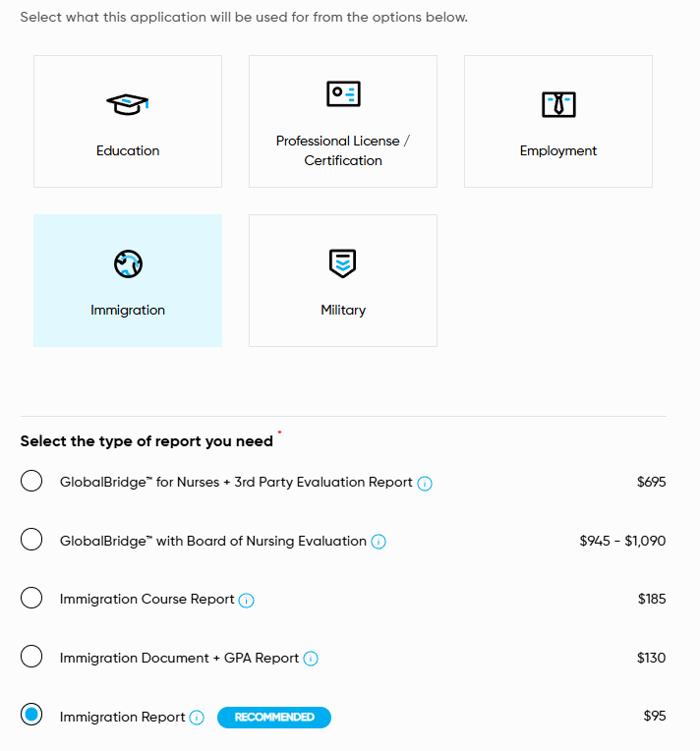Choose Immigration Document + GPA Report radio button
Viewport: 700px width, 751px height.
31,657
